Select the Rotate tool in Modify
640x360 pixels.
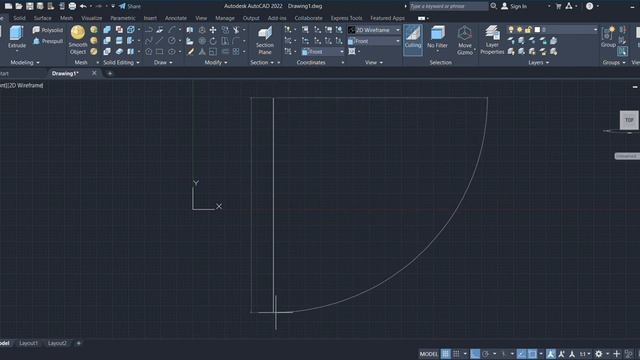click(x=213, y=41)
